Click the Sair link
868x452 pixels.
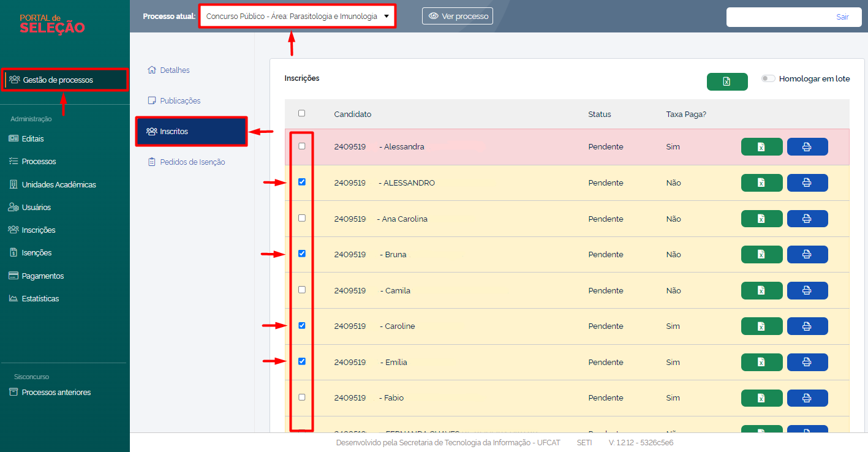coord(842,17)
